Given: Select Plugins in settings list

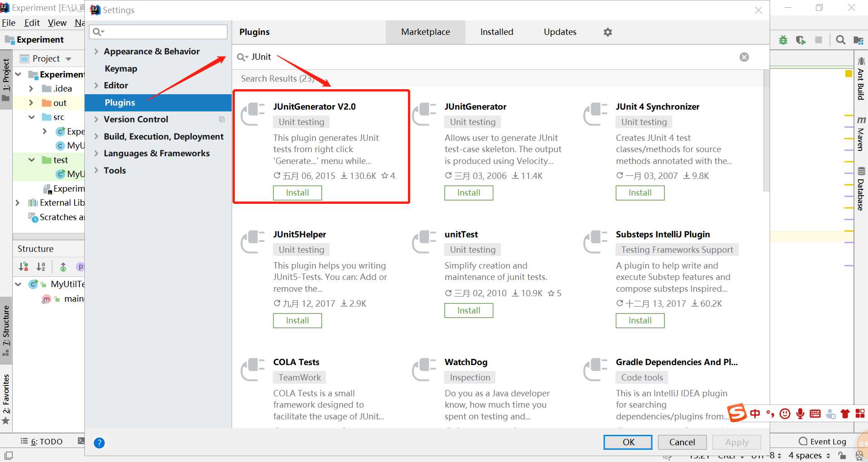Looking at the screenshot, I should coord(158,103).
